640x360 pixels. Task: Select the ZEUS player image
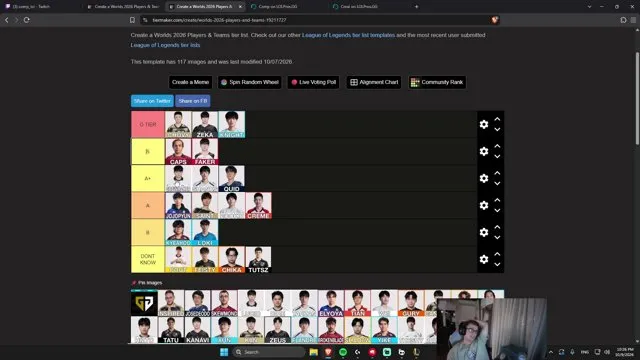278,330
